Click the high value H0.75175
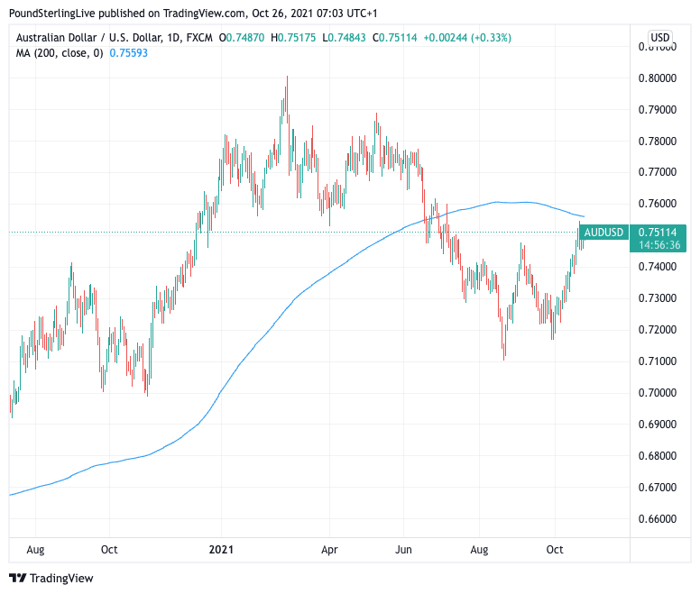Viewport: 700px width, 594px height. [x=297, y=38]
